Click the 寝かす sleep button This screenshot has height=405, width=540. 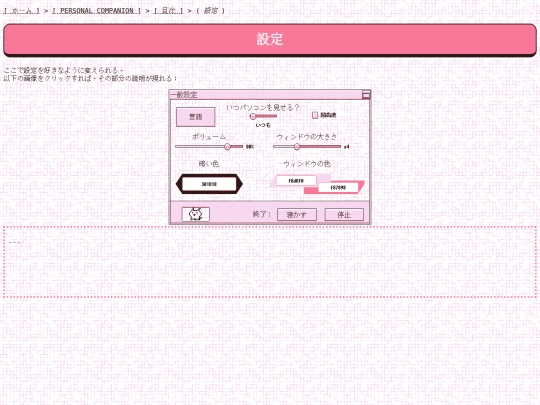[297, 215]
